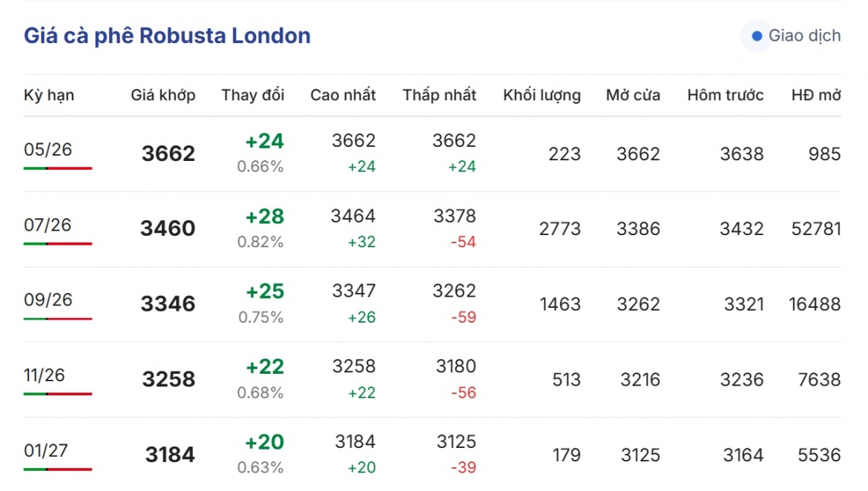Click the Hôm trước column header
Viewport: 868px width, 491px height.
[726, 95]
